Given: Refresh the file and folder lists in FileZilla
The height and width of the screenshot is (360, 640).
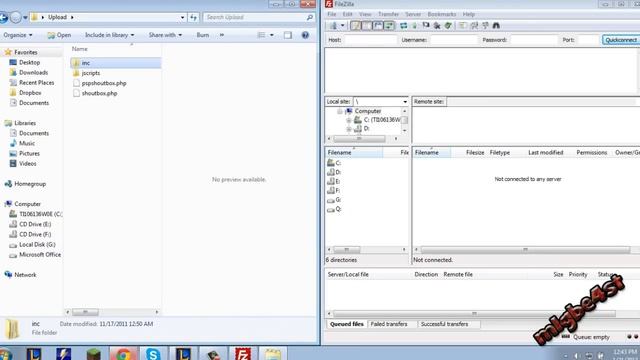Looking at the screenshot, I should coord(403,26).
